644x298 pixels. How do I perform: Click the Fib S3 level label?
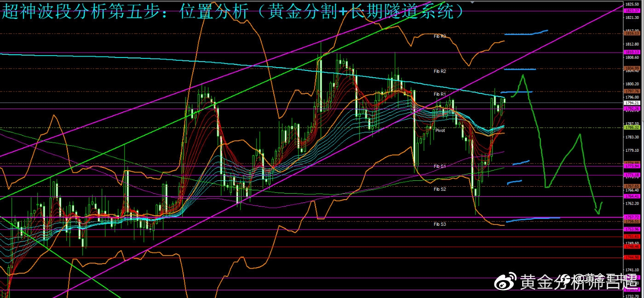pos(440,224)
